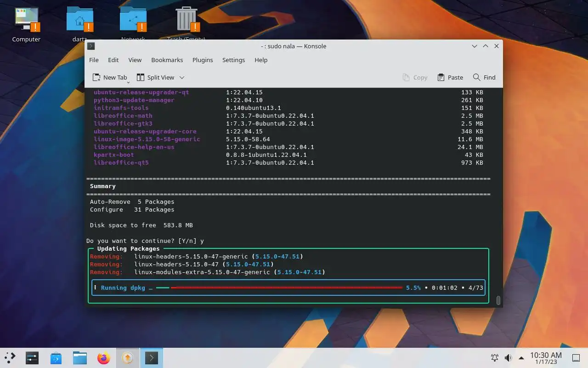588x368 pixels.
Task: Click the 'Auto-Remove 5 Packages' line
Action: 132,201
